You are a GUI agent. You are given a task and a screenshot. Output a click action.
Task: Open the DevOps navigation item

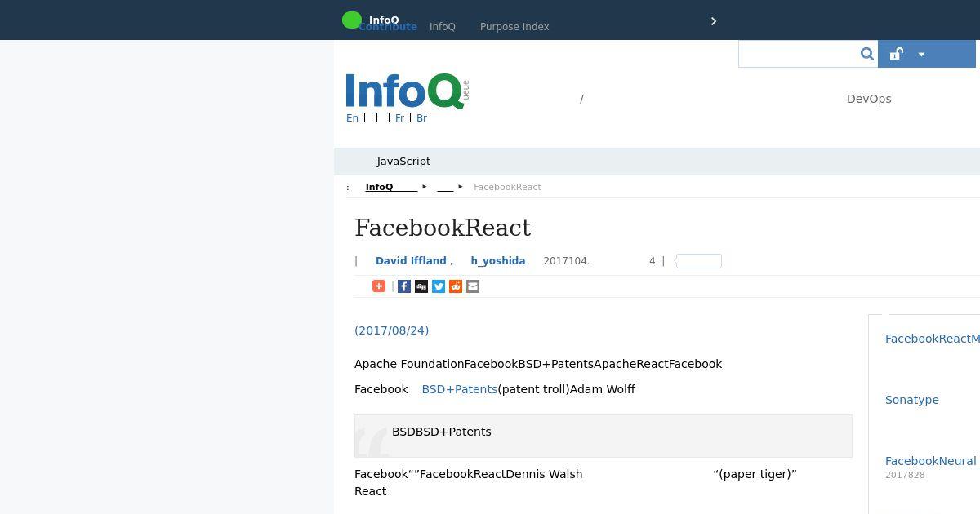pos(869,99)
